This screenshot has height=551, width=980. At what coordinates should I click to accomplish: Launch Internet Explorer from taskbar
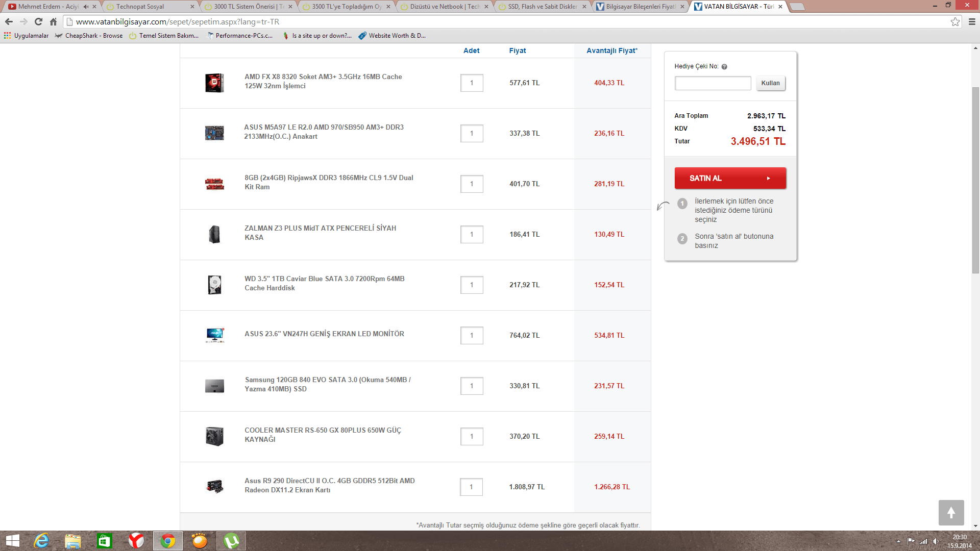point(41,541)
